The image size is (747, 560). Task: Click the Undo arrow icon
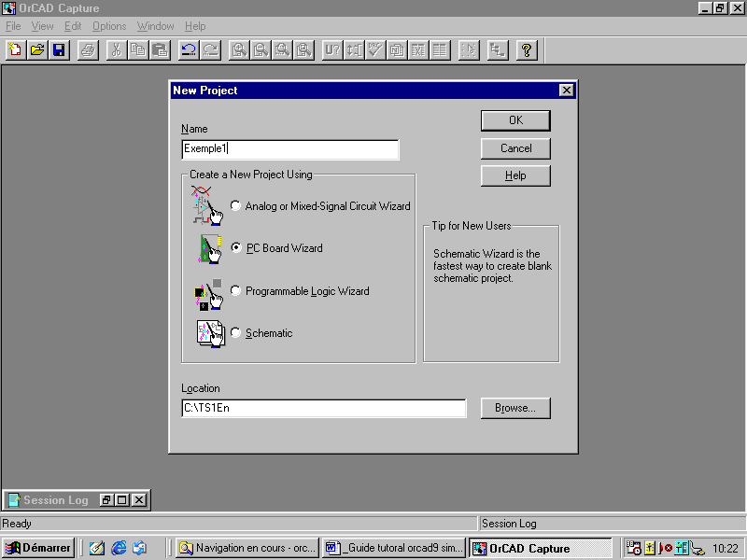click(x=189, y=50)
